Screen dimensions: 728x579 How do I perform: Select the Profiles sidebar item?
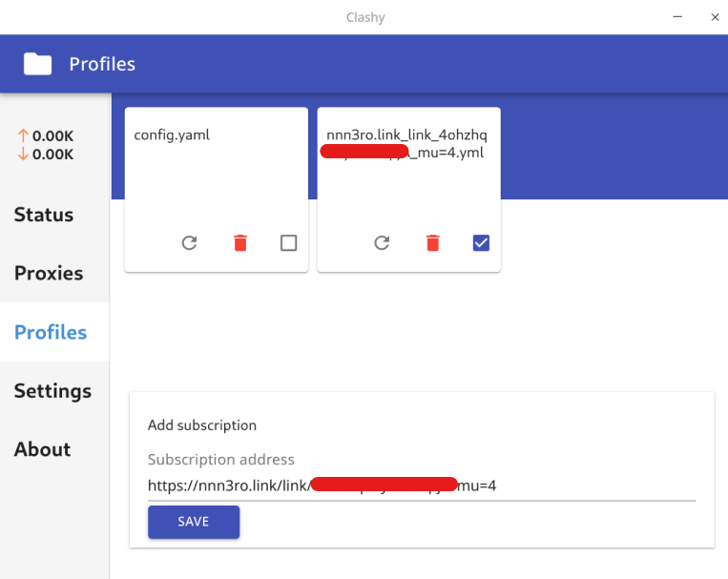[51, 332]
